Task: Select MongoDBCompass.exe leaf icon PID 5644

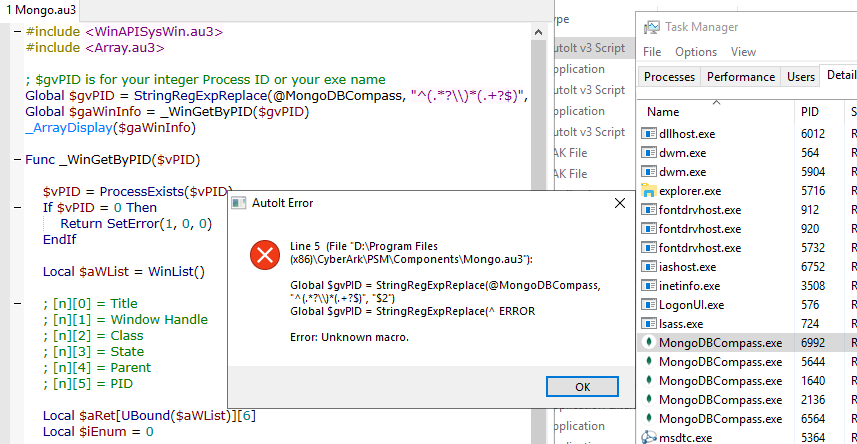Action: point(649,361)
